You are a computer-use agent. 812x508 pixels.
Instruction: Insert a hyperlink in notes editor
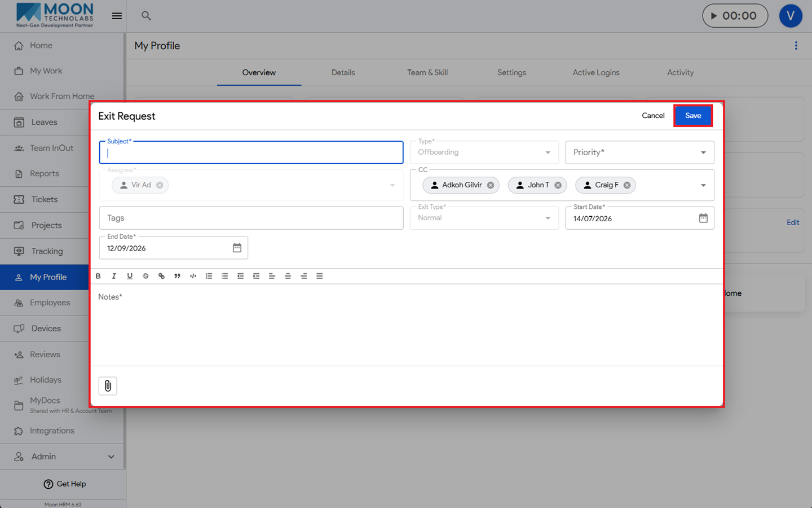tap(161, 276)
